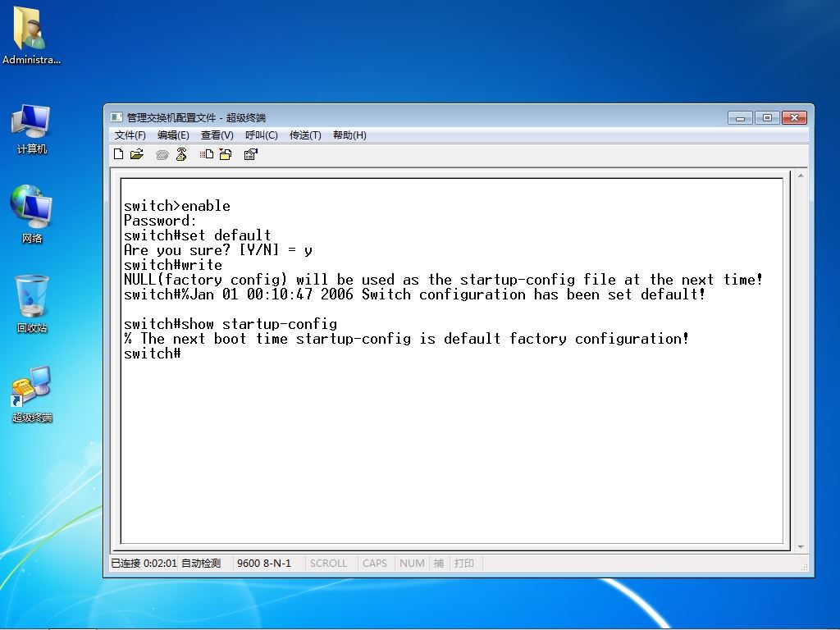The height and width of the screenshot is (630, 840).
Task: Open the 查看(V) menu
Action: pyautogui.click(x=217, y=135)
